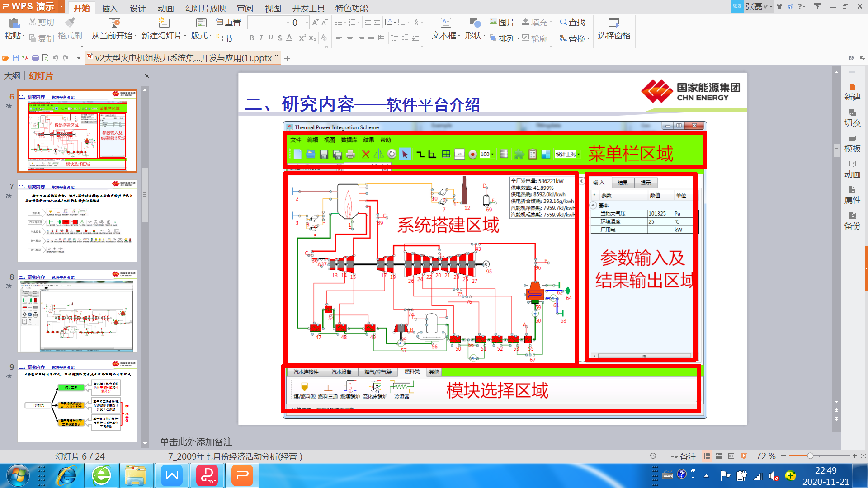Click the zoom in plus button
Screen dimensions: 868x488
(x=854, y=456)
